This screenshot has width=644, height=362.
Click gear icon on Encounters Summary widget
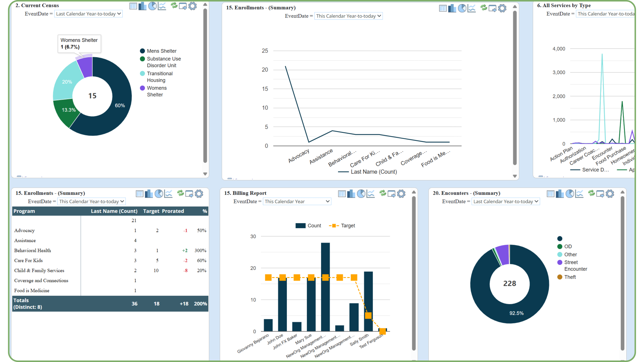610,194
